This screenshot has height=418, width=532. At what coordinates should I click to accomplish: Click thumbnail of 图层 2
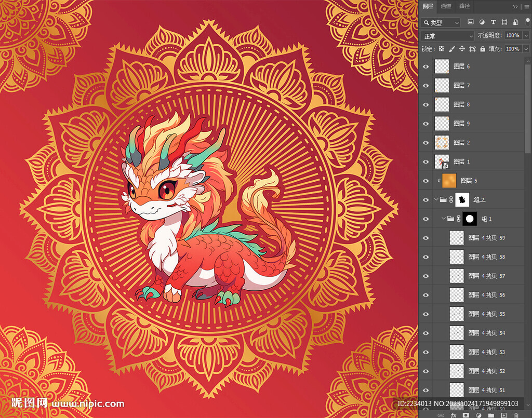tap(442, 143)
